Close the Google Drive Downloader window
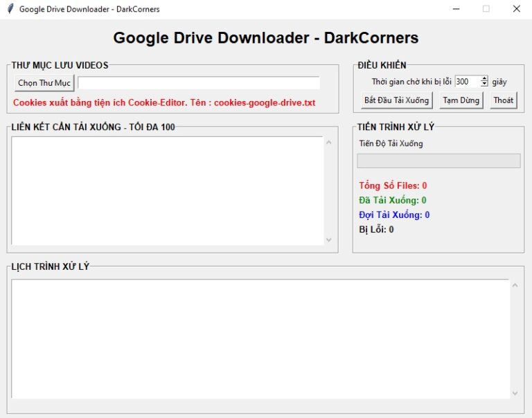Image resolution: width=532 pixels, height=418 pixels. pyautogui.click(x=516, y=9)
